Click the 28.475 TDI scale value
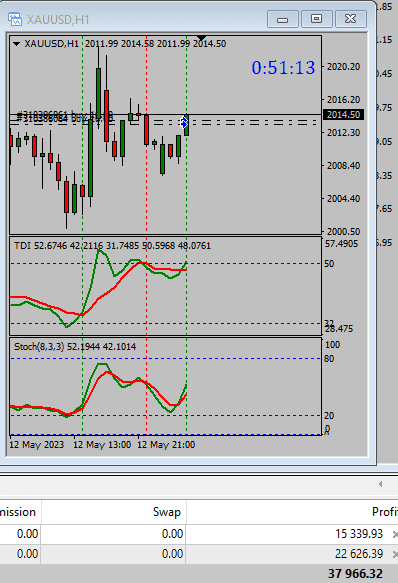Image resolution: width=398 pixels, height=583 pixels. pos(339,329)
